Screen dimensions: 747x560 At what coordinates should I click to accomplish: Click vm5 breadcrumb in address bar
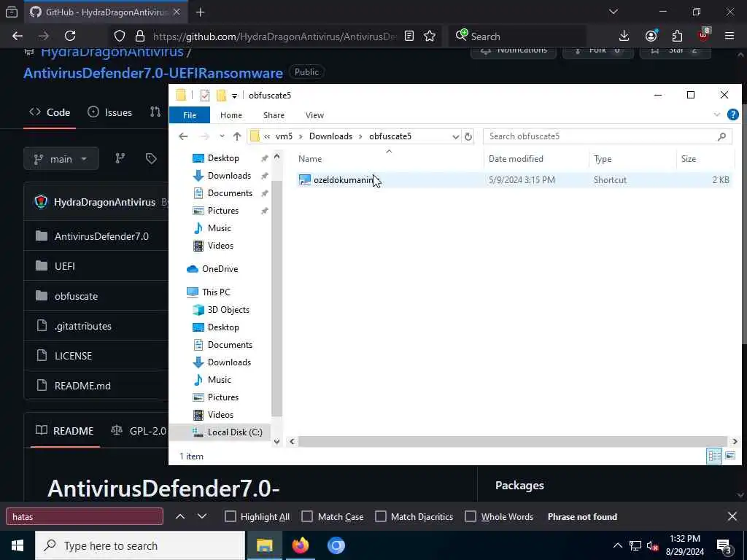click(284, 136)
